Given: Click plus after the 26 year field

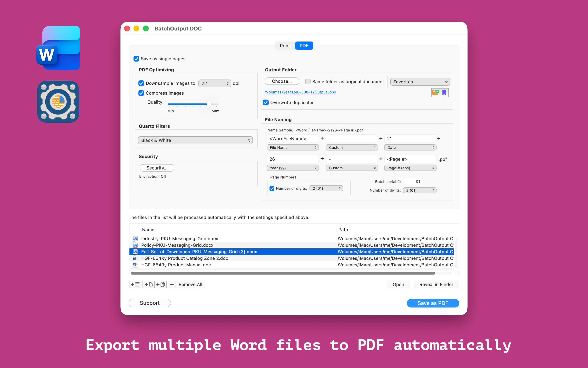Looking at the screenshot, I should pos(322,159).
